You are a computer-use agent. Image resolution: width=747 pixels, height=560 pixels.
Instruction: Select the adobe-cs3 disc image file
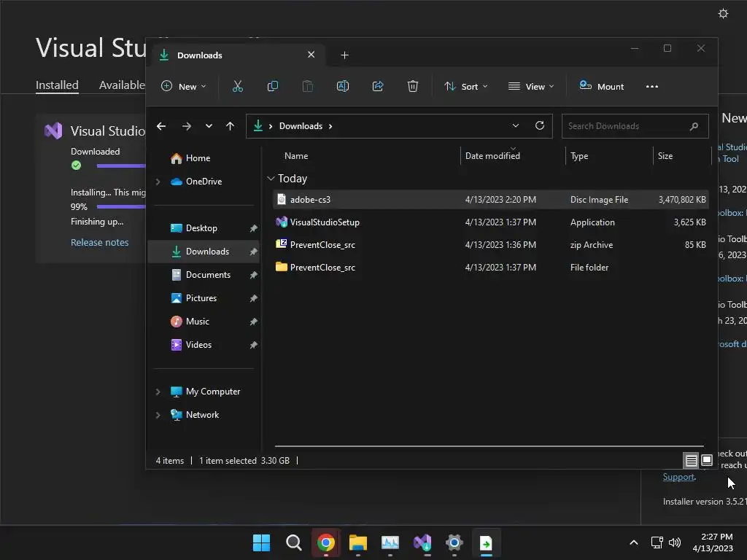491,200
